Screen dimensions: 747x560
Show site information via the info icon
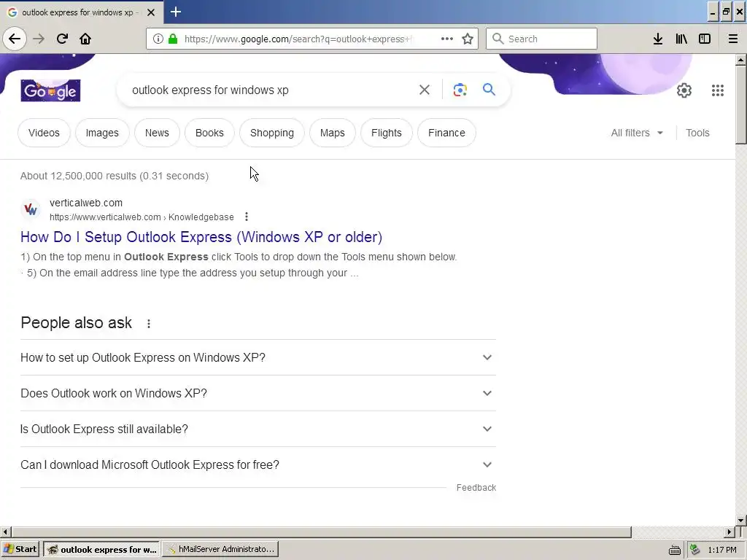(x=158, y=39)
